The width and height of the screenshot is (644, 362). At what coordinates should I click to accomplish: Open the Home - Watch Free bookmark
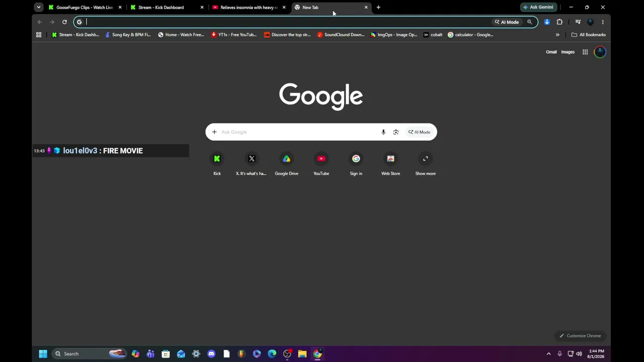click(x=181, y=35)
